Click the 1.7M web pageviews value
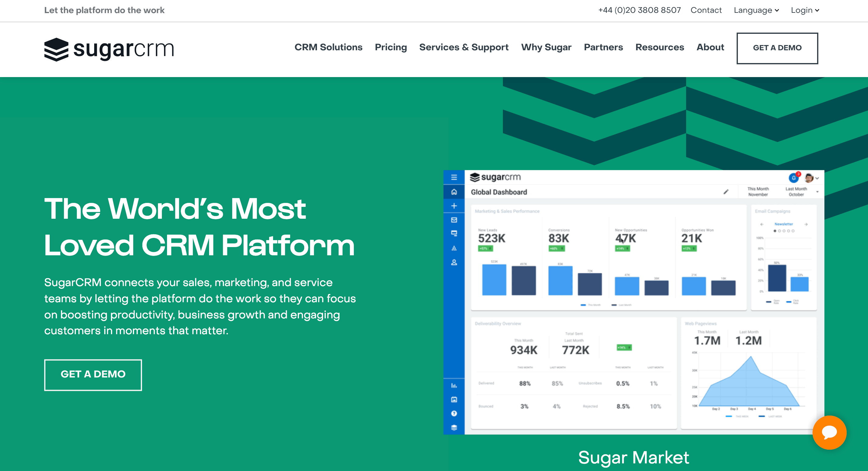 coord(707,341)
